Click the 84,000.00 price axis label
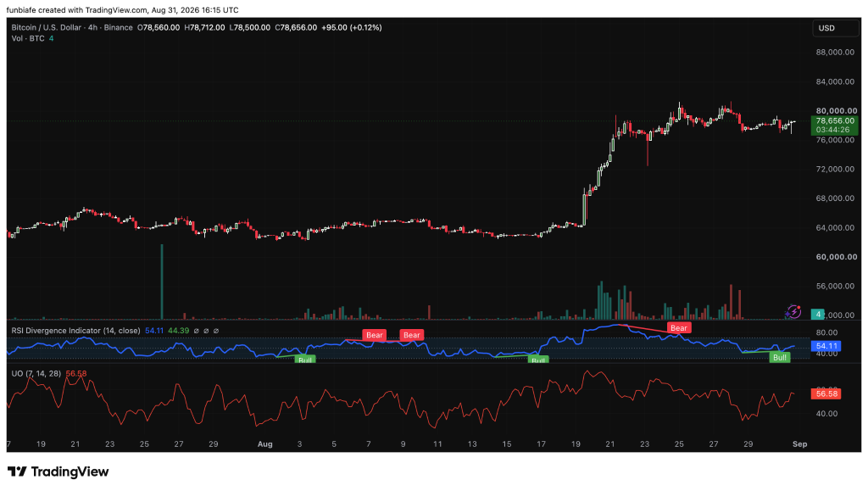 835,81
